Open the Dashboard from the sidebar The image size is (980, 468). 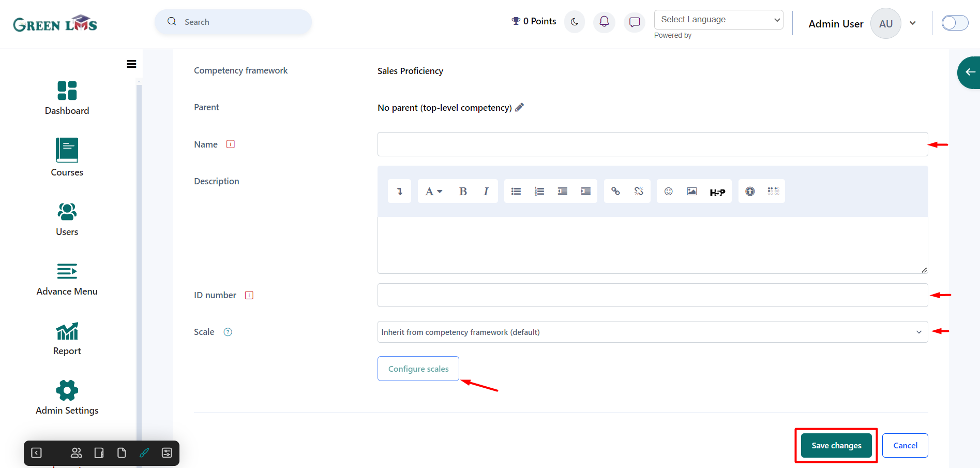tap(67, 98)
